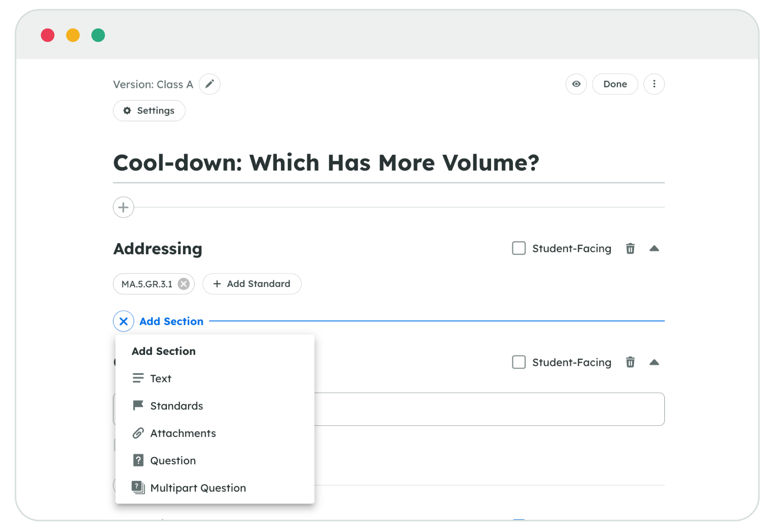Click the trash icon on the second section
774x532 pixels.
pos(630,362)
